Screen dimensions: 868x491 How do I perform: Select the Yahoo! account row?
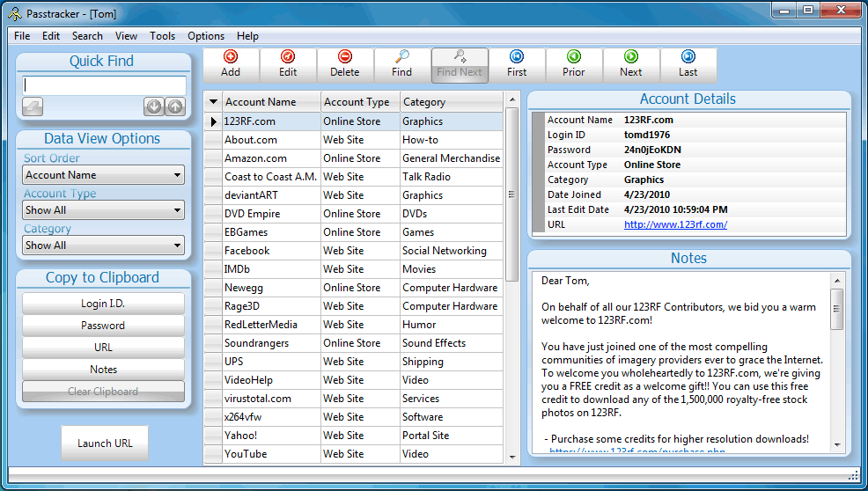(x=354, y=436)
